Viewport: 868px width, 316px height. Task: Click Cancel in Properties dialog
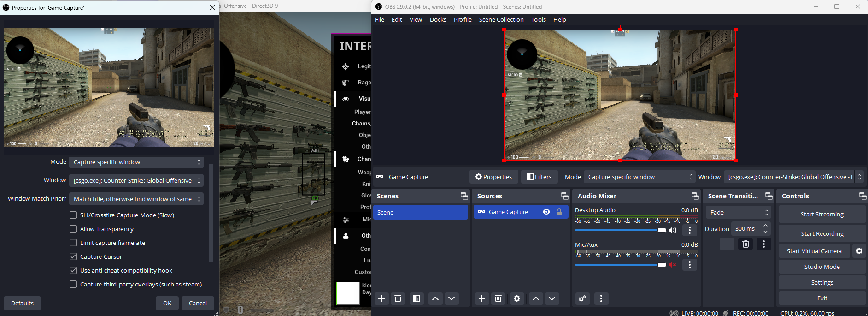pyautogui.click(x=198, y=303)
